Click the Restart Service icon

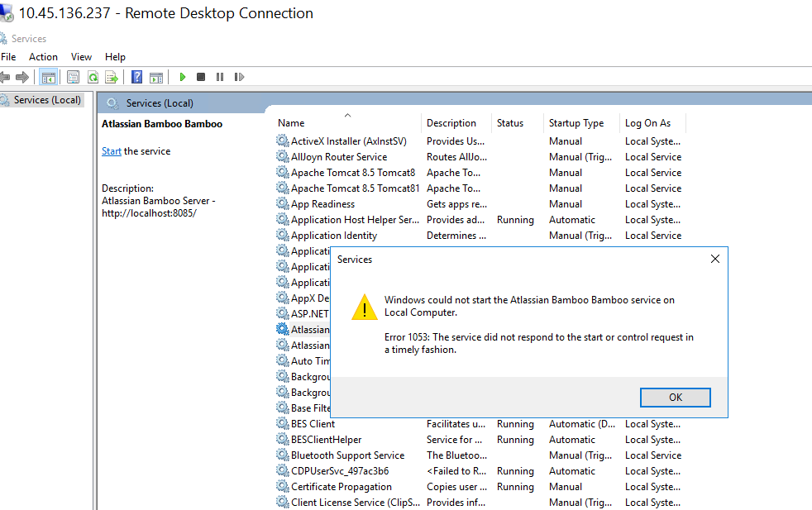[239, 77]
